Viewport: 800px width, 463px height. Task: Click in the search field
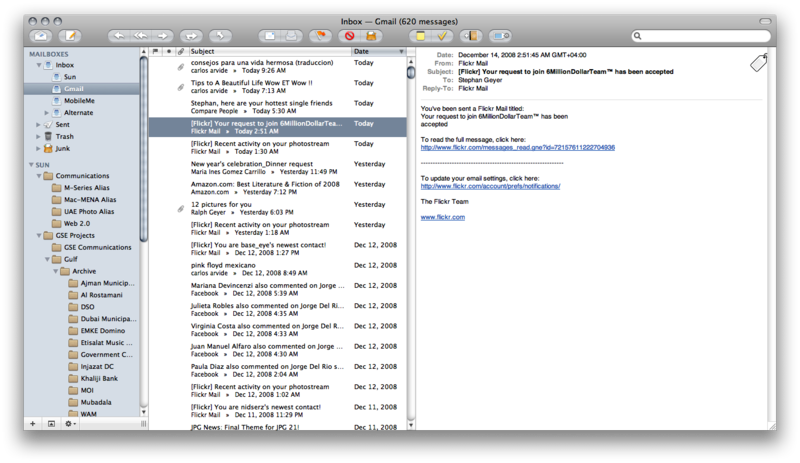point(701,36)
